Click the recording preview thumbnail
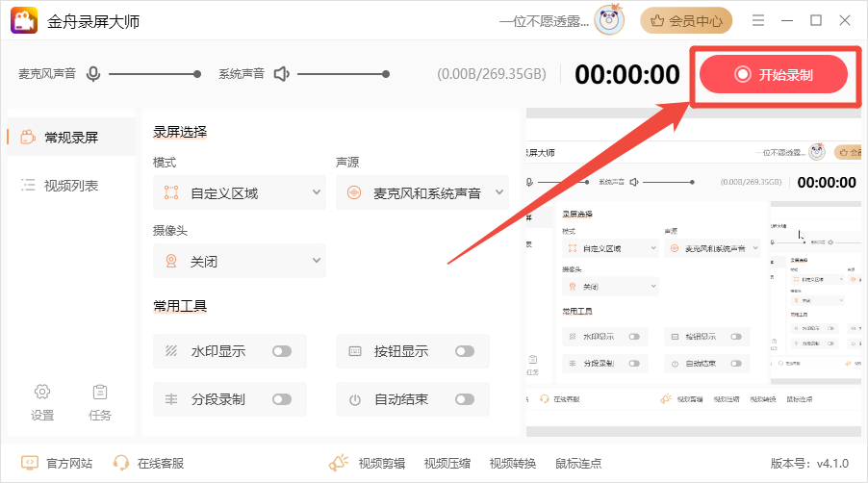The image size is (868, 483). coord(694,272)
